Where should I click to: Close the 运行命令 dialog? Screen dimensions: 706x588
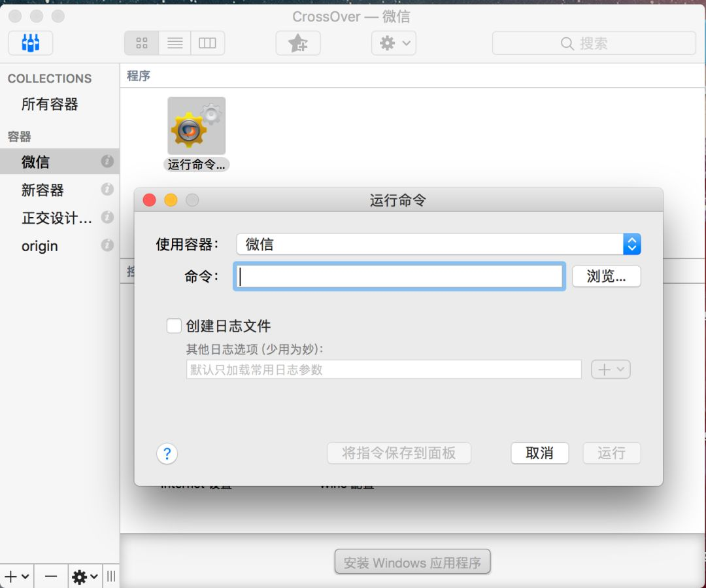coord(150,200)
